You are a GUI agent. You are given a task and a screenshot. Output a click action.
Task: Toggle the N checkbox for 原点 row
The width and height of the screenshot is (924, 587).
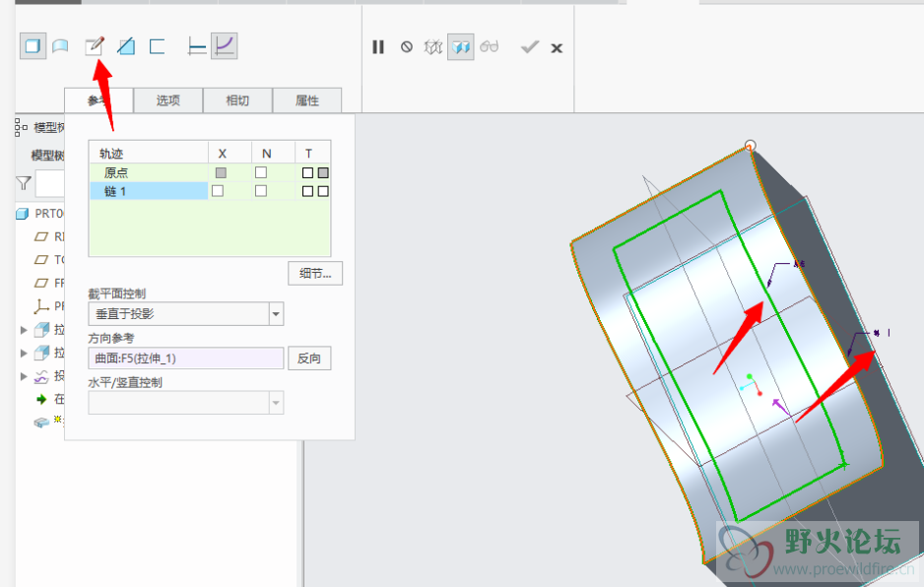click(x=261, y=172)
